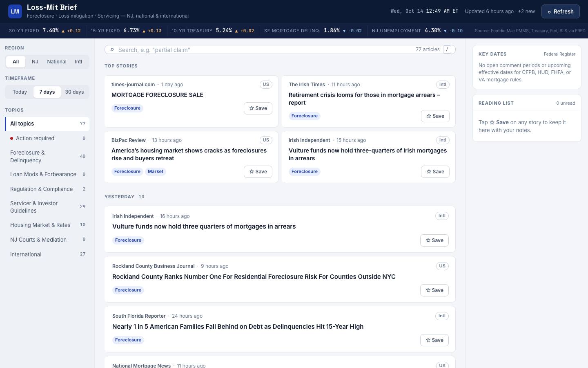Screen dimensions: 588x368
Task: Click the 30-YR FIXED rate ticker
Action: 45,31
